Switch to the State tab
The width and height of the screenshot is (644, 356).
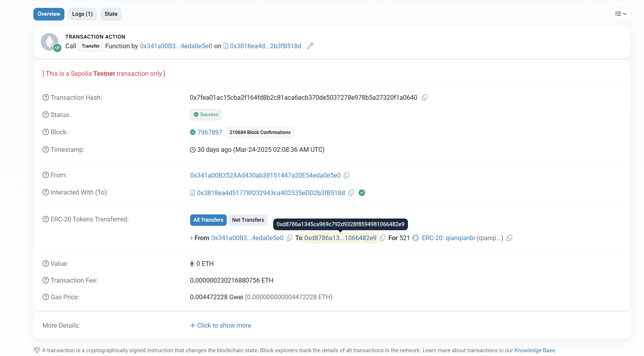point(111,14)
